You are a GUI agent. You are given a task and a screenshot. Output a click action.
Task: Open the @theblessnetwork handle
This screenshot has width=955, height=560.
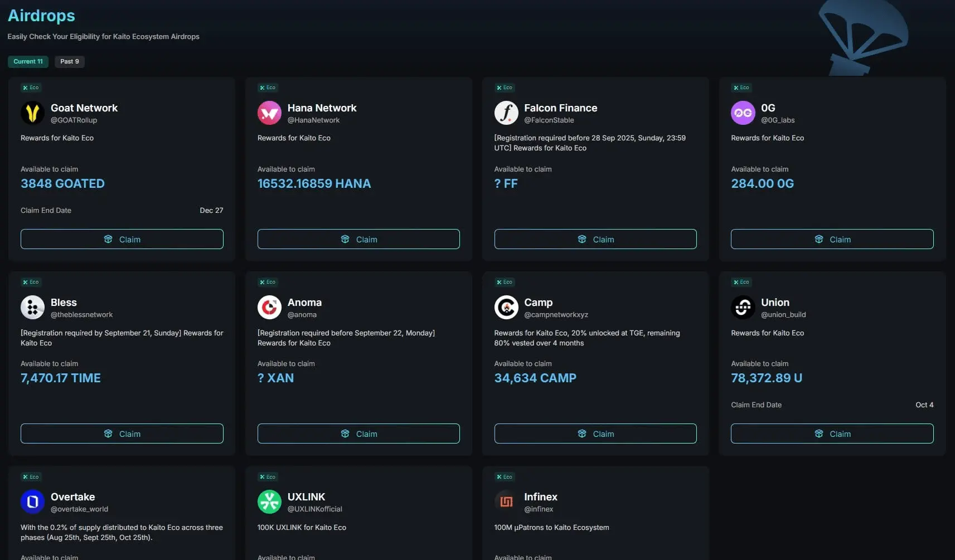click(81, 315)
